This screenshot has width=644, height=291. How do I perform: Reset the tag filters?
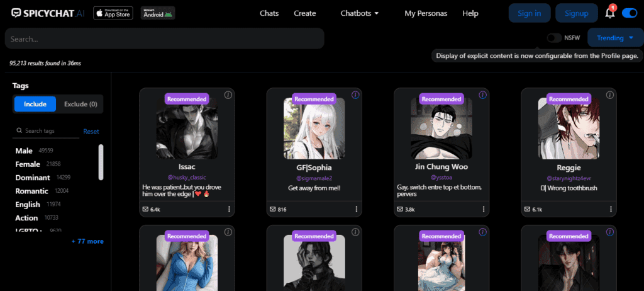[x=91, y=132]
